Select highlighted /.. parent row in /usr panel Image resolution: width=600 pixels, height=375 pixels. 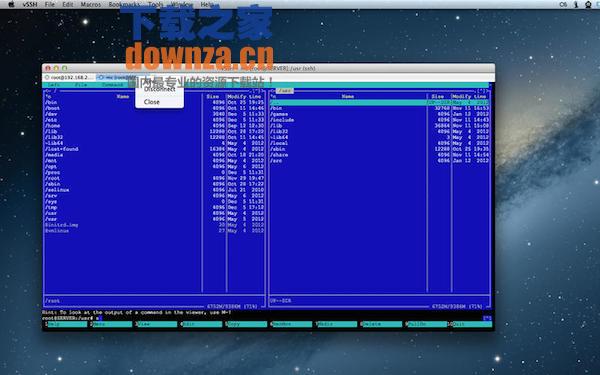coord(379,103)
